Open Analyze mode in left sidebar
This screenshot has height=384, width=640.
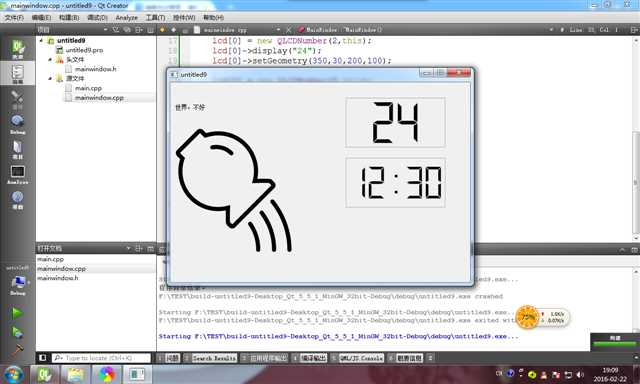[x=18, y=175]
